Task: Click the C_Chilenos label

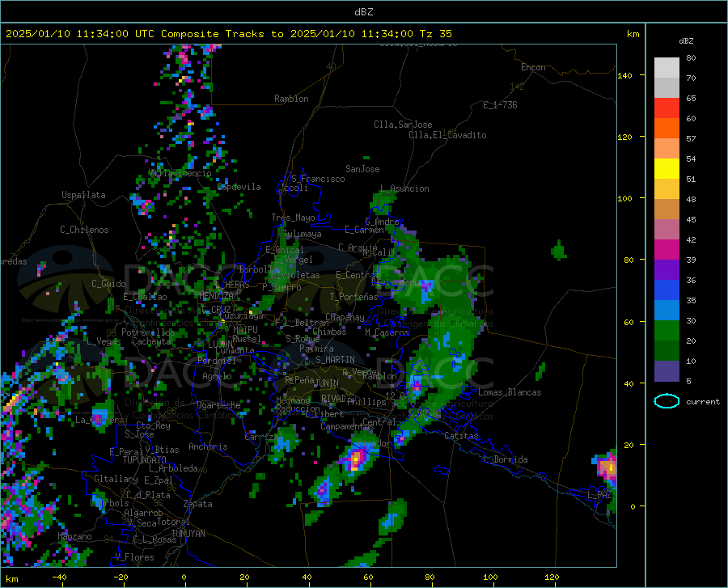Action: 84,230
